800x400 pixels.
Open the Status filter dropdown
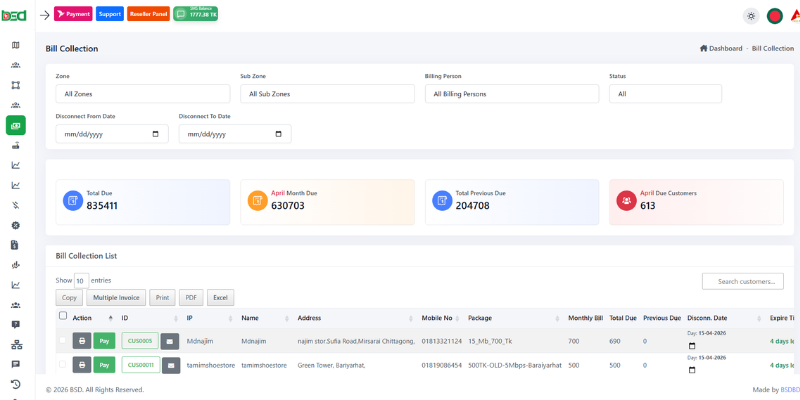pyautogui.click(x=665, y=93)
